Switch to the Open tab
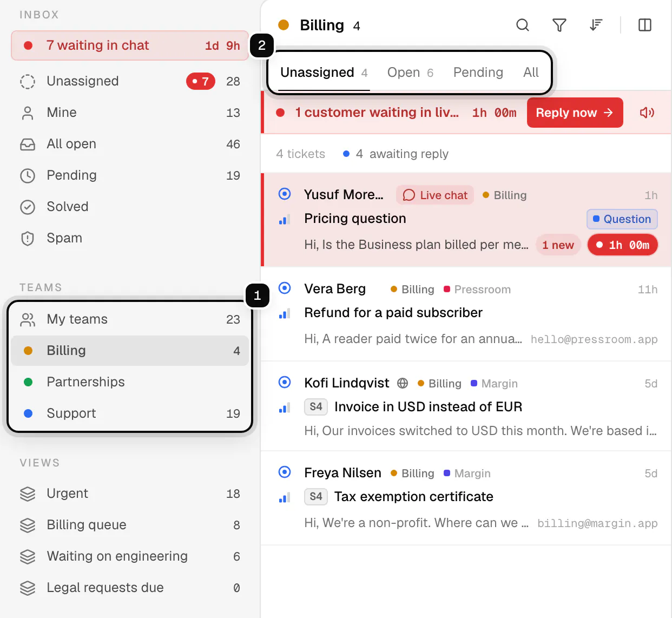 point(410,73)
